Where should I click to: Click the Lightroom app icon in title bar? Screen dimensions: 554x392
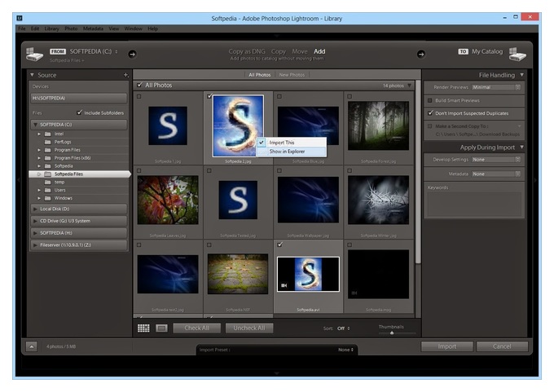[20, 18]
